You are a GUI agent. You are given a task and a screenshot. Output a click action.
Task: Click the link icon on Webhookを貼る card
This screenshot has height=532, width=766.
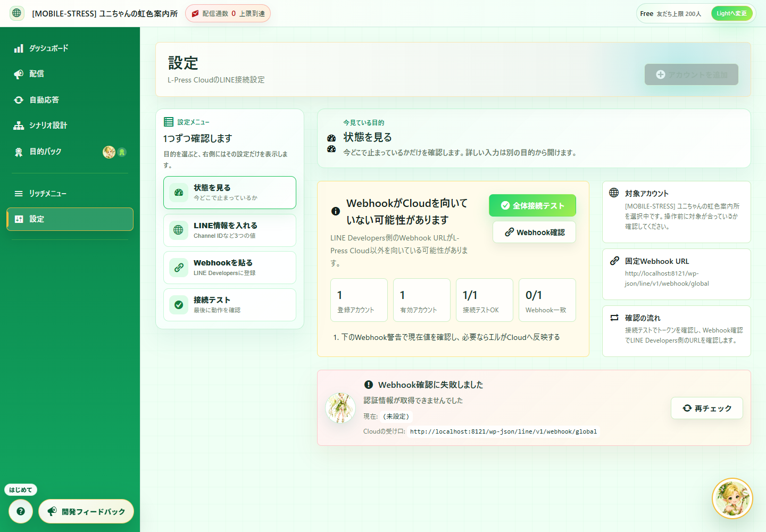(x=179, y=268)
